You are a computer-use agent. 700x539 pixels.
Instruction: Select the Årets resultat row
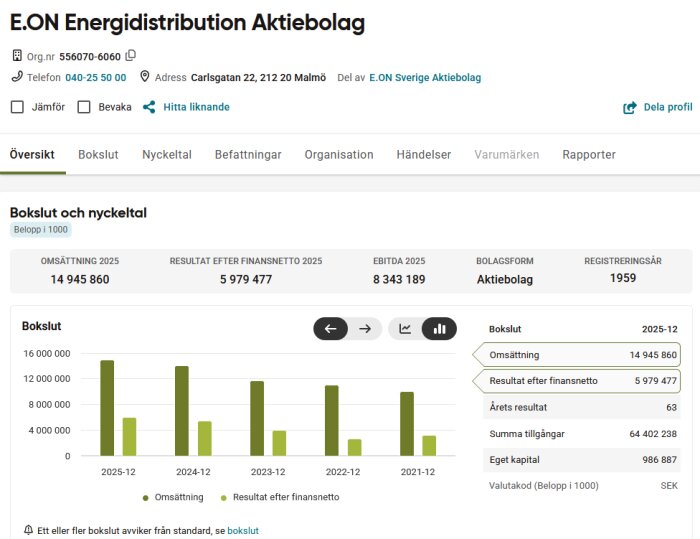click(582, 407)
